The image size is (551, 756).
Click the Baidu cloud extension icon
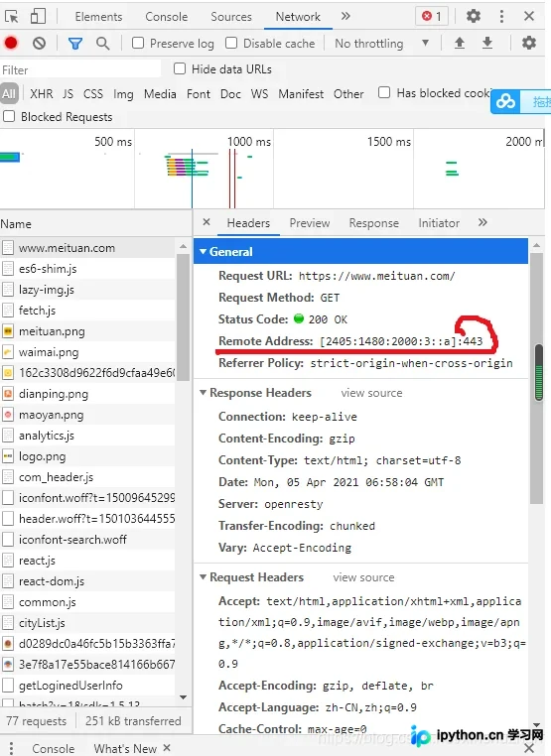[505, 102]
